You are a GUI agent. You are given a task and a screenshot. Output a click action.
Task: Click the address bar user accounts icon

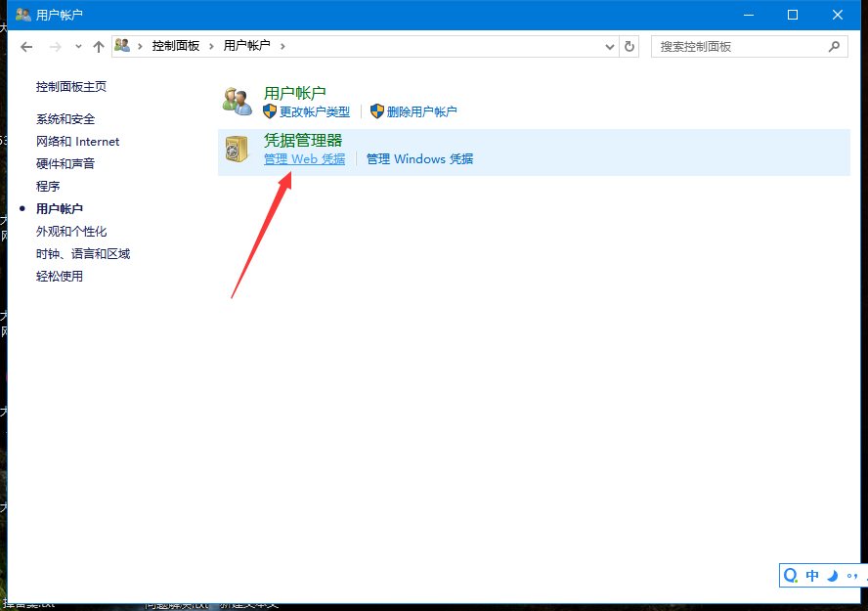click(122, 45)
